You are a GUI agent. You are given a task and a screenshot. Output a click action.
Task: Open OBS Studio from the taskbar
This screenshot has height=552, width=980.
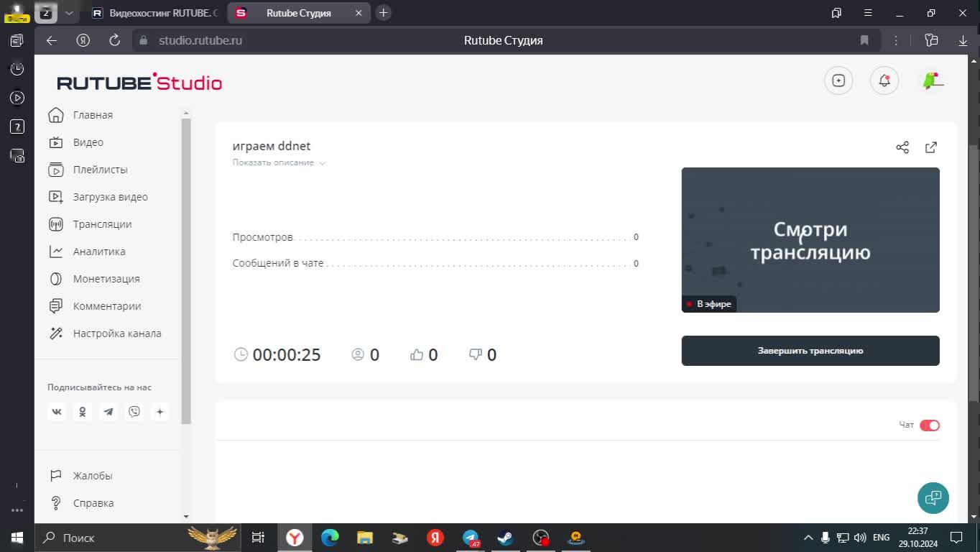tap(541, 538)
